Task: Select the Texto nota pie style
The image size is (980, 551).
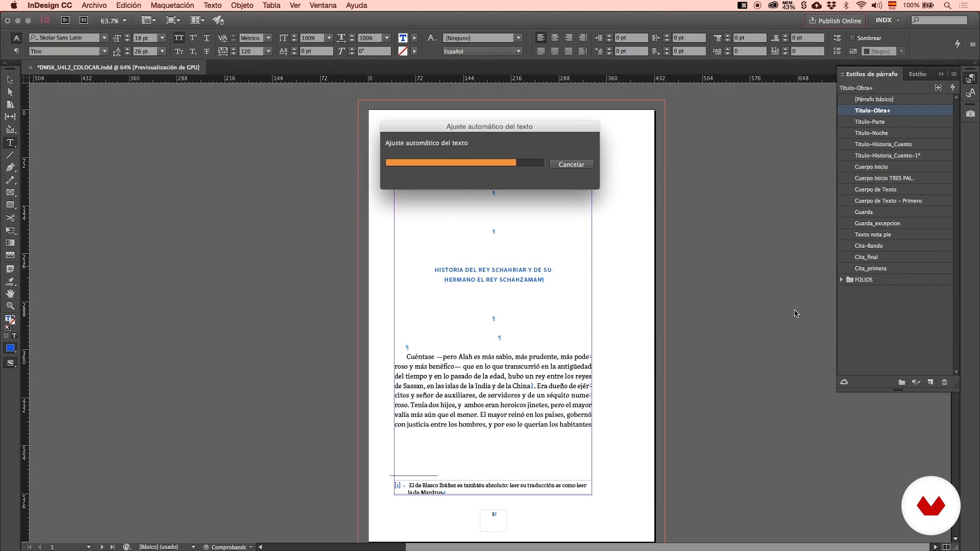Action: point(895,235)
